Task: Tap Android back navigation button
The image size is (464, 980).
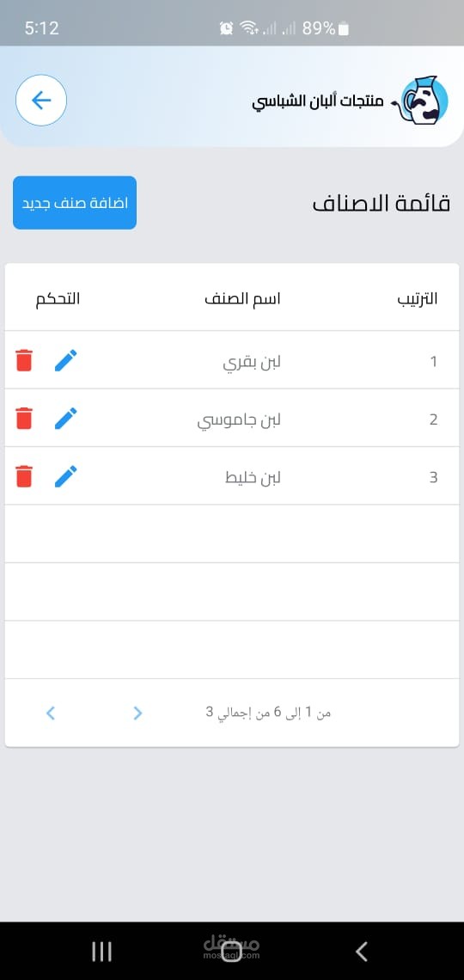Action: click(362, 952)
